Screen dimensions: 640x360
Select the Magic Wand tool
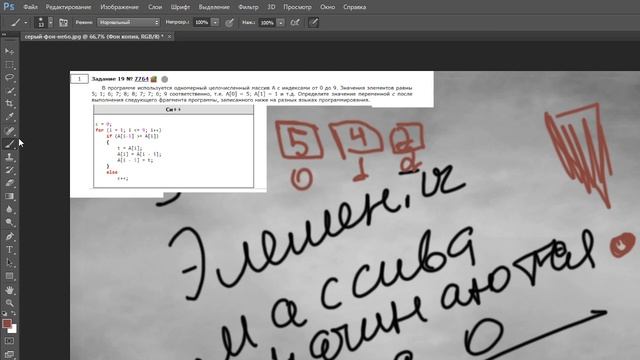tap(9, 91)
